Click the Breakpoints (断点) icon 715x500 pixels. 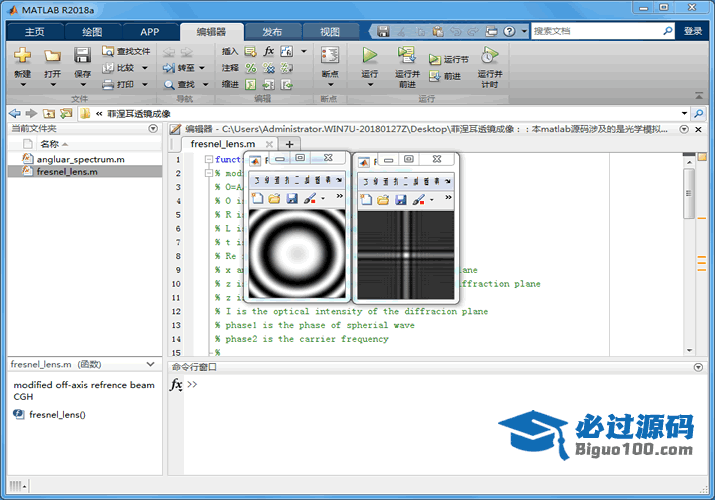330,56
